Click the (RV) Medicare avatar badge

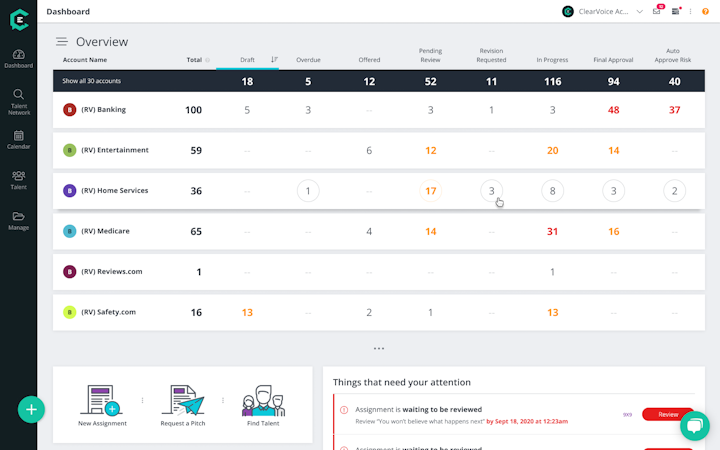click(x=69, y=231)
